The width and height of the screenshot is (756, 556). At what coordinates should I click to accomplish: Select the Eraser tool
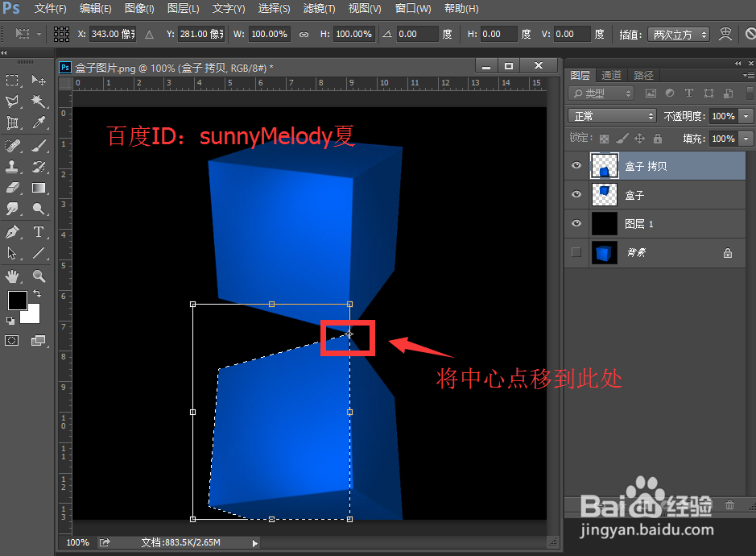pos(13,188)
